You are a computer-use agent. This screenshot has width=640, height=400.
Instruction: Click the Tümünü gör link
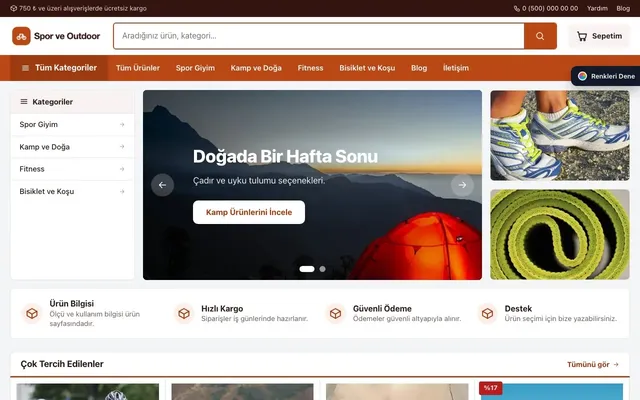[593, 364]
